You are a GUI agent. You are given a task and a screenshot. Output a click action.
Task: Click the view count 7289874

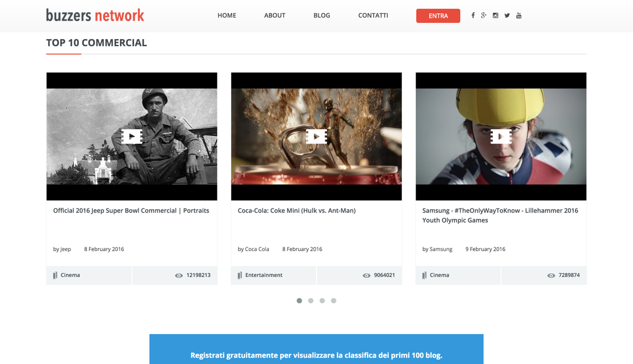[x=569, y=275]
